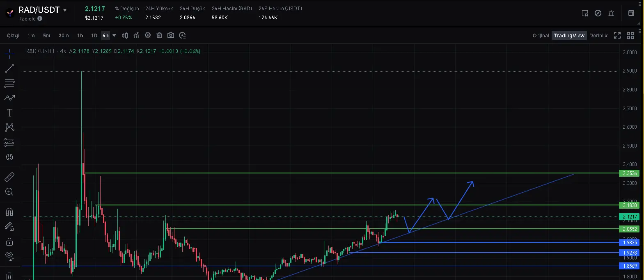Select the active 4h timeframe
This screenshot has height=280, width=644.
105,36
